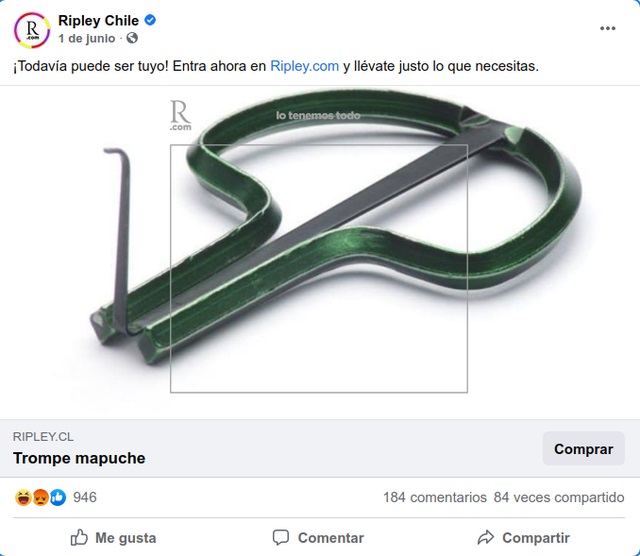Screen dimensions: 640x556
Task: Click the thumbs-up icon beside Me gusta
Action: (79, 538)
